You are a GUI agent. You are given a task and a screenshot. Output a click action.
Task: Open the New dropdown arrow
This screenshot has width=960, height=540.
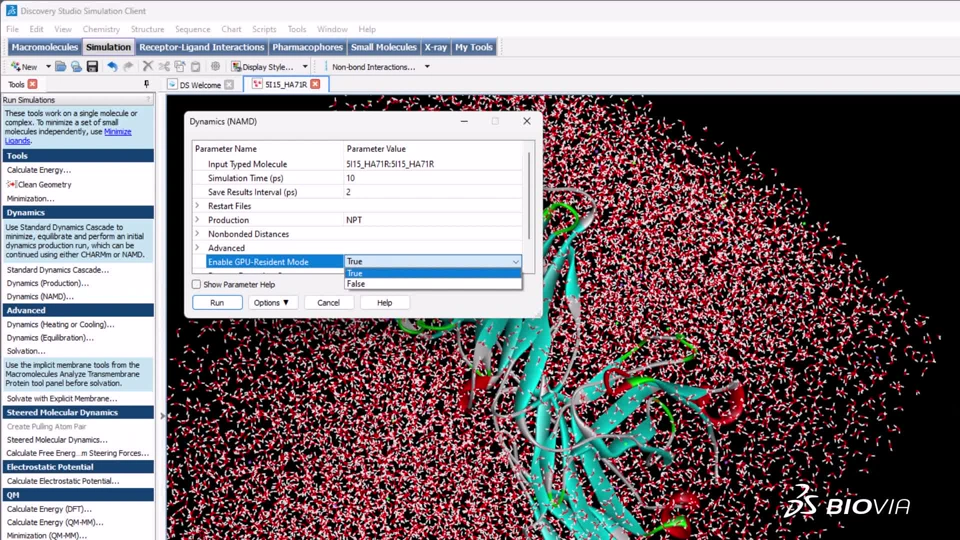click(x=48, y=67)
